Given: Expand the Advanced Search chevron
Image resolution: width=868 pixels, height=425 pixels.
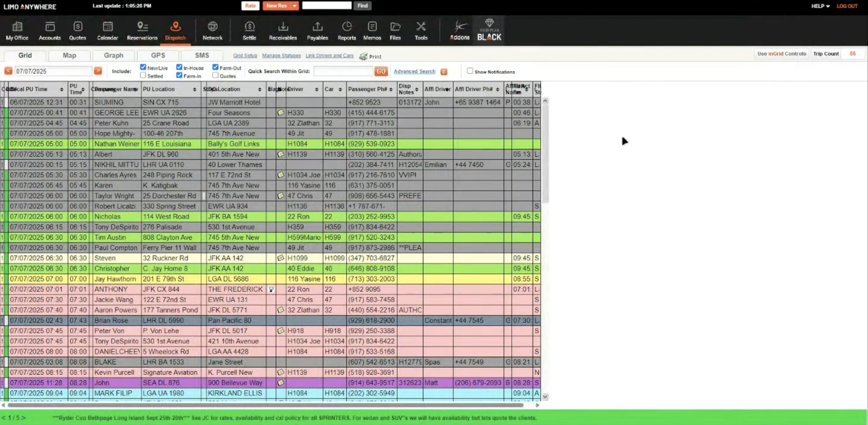Looking at the screenshot, I should click(443, 71).
